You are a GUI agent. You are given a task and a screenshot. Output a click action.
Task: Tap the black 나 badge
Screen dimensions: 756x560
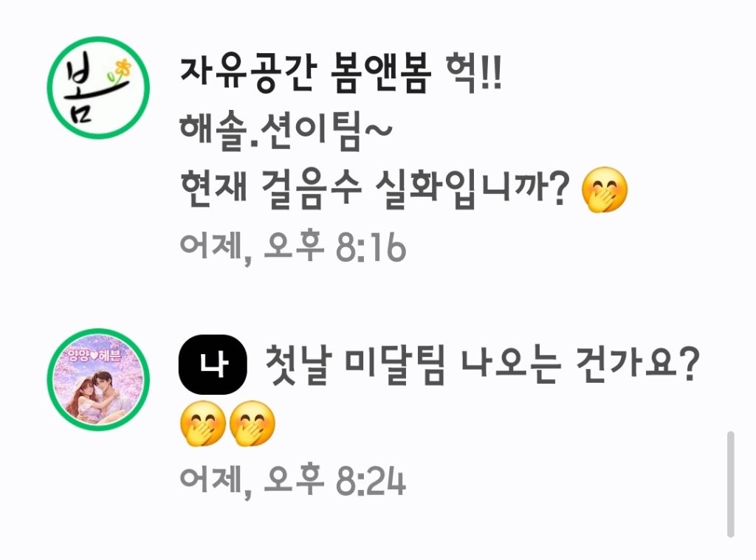coord(213,364)
